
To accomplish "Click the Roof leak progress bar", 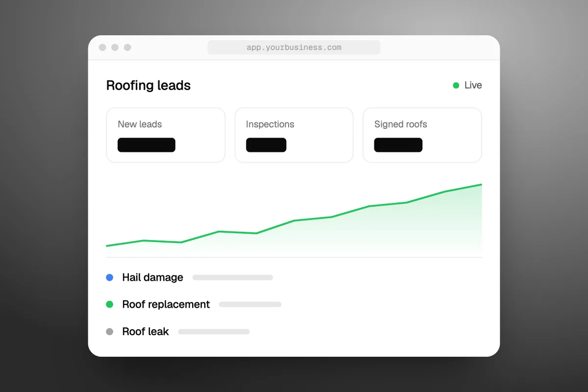I will click(x=214, y=332).
